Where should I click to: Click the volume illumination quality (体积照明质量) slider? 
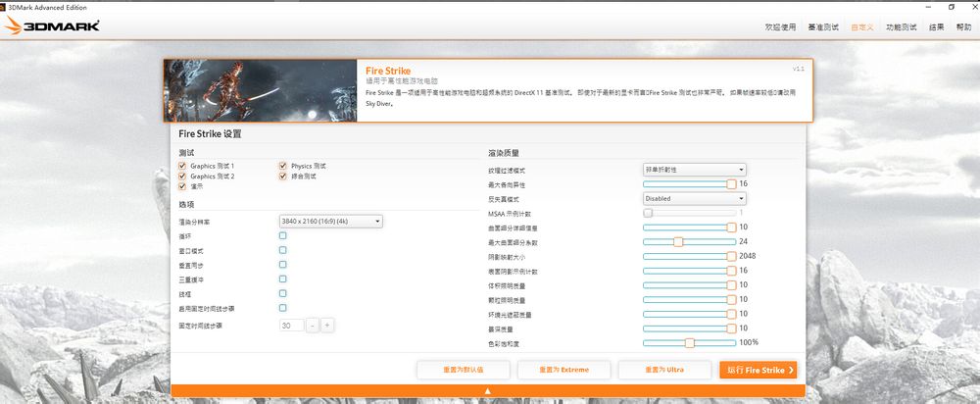point(689,285)
